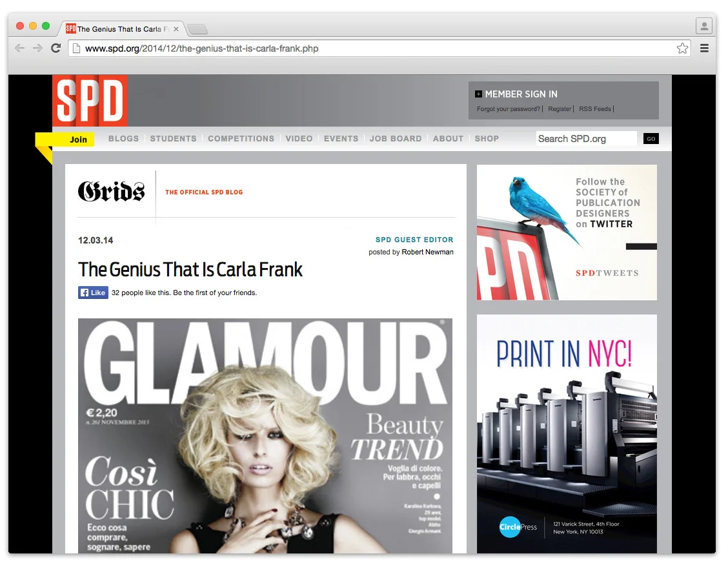Open the Competitions menu
This screenshot has width=728, height=567.
pyautogui.click(x=241, y=138)
